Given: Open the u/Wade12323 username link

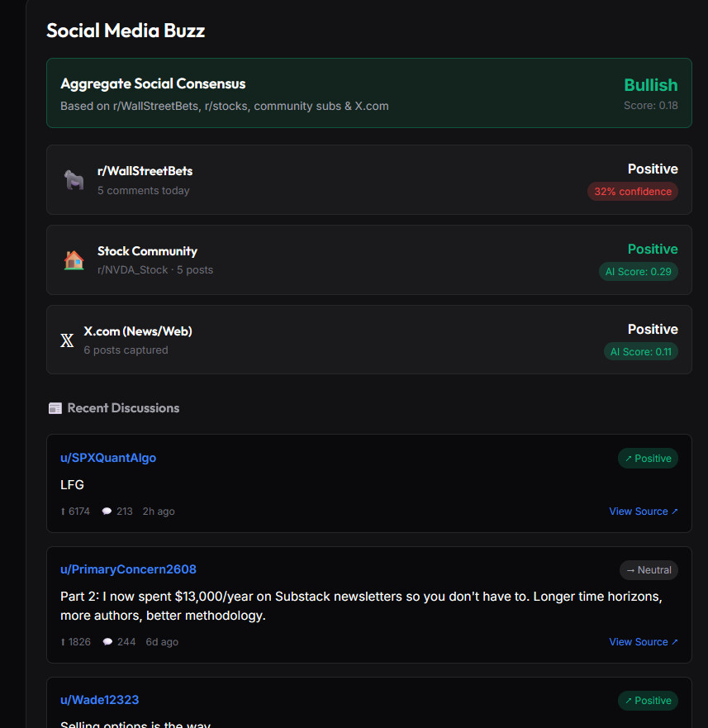Looking at the screenshot, I should tap(99, 700).
